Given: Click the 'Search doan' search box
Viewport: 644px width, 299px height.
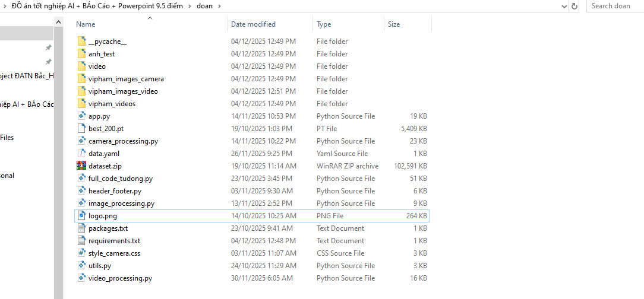Looking at the screenshot, I should (615, 6).
